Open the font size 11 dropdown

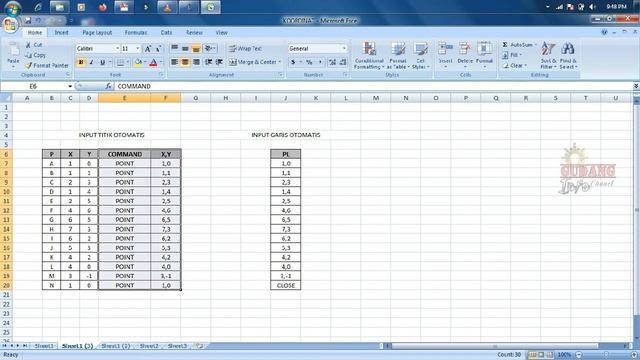[138, 49]
